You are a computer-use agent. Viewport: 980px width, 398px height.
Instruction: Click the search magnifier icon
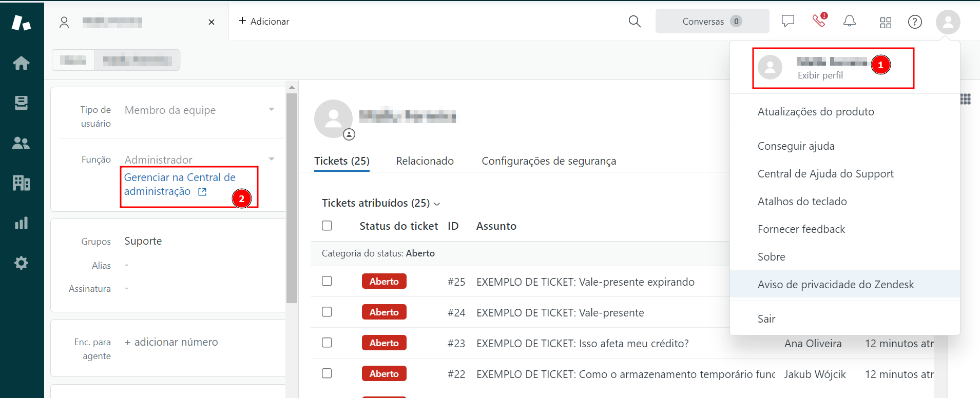[x=635, y=22]
